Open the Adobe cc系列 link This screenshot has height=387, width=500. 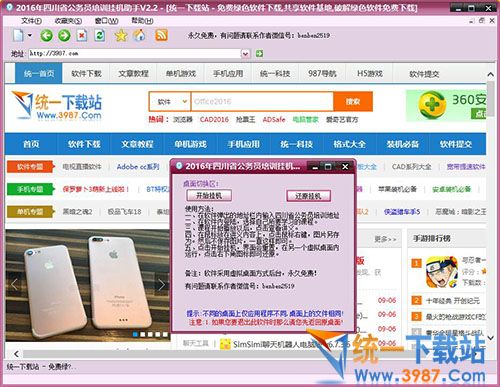[x=138, y=167]
